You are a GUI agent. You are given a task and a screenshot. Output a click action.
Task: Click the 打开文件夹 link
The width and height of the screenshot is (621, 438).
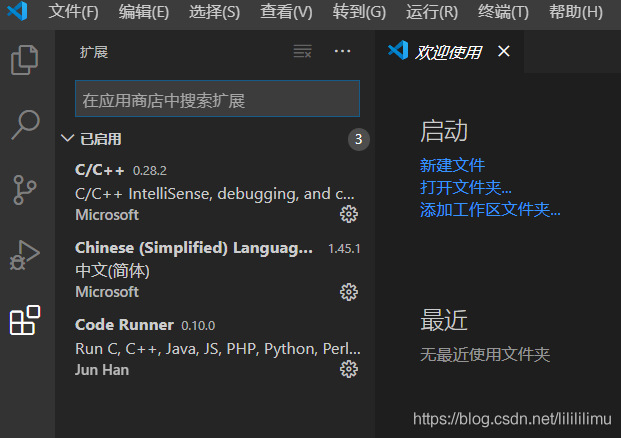[x=465, y=187]
